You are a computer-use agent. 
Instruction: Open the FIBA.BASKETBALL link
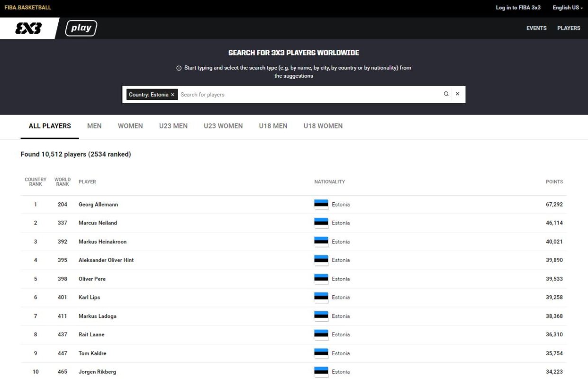pyautogui.click(x=27, y=8)
